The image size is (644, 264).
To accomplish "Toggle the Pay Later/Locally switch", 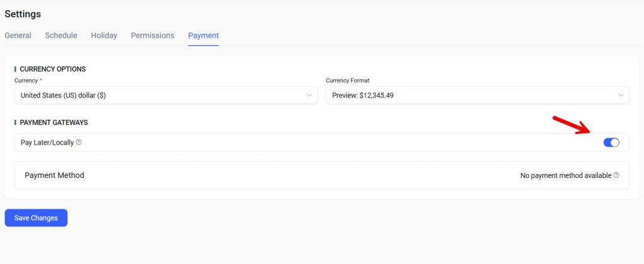I will (x=611, y=143).
